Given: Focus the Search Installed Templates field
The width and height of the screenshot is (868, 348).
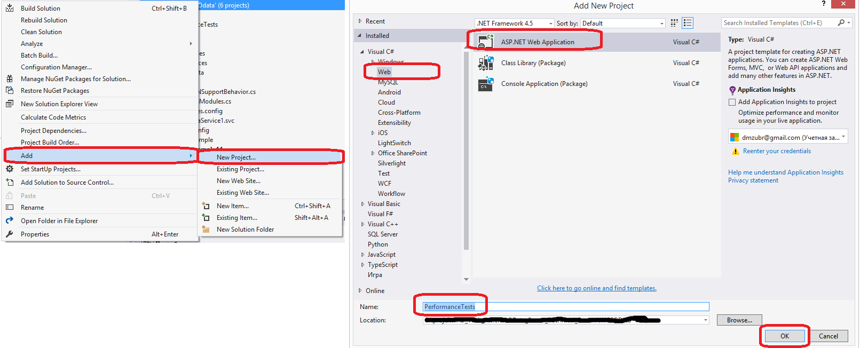Looking at the screenshot, I should [778, 23].
